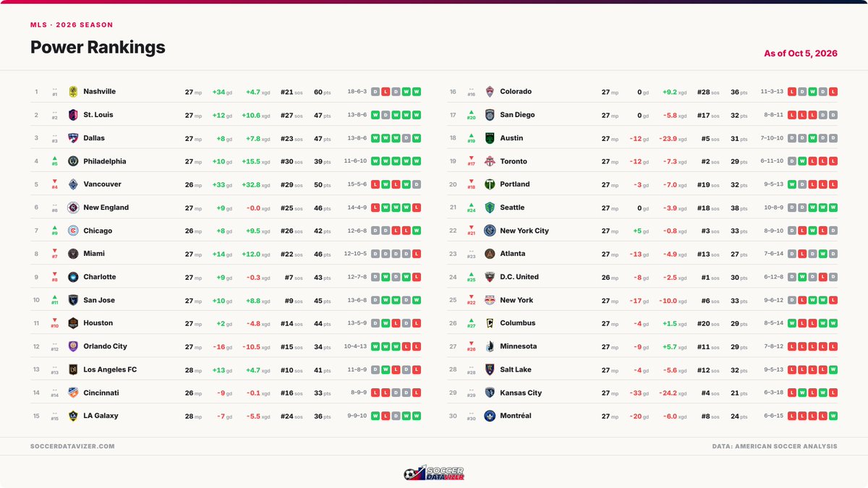Screen dimensions: 868x488
Task: Click the Philadelphia team crest
Action: pyautogui.click(x=73, y=161)
